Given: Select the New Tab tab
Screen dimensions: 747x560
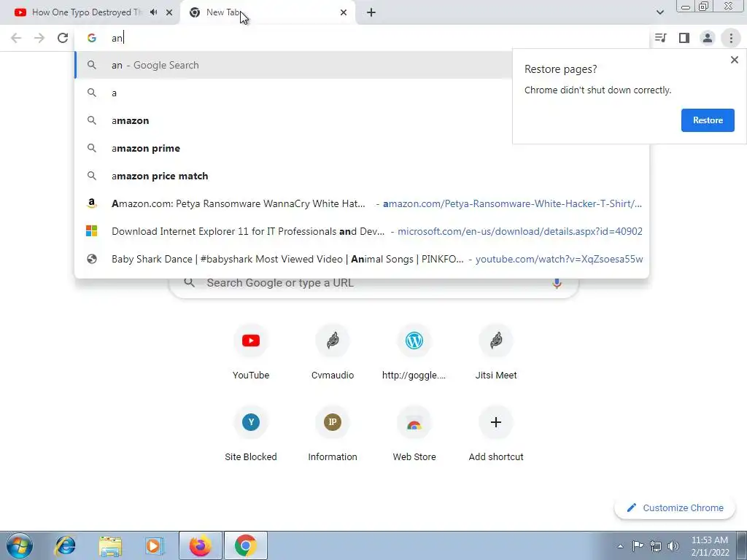Looking at the screenshot, I should coord(268,12).
